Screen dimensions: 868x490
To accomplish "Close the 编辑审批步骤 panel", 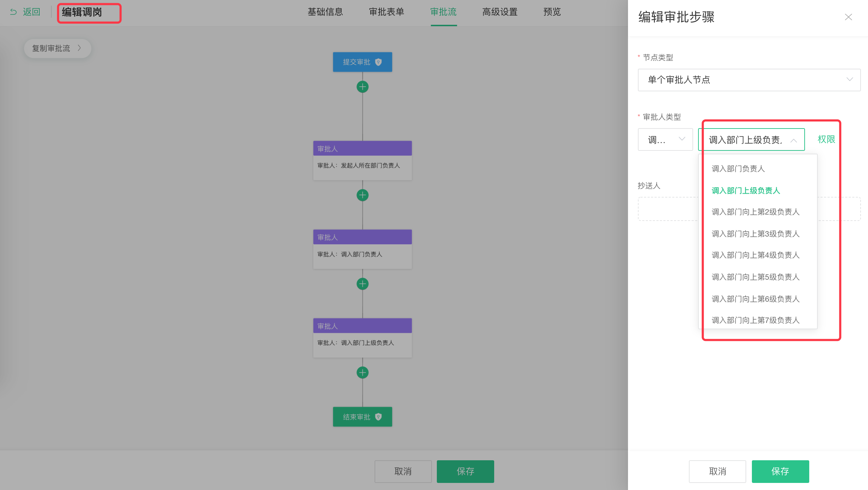I will [x=848, y=17].
